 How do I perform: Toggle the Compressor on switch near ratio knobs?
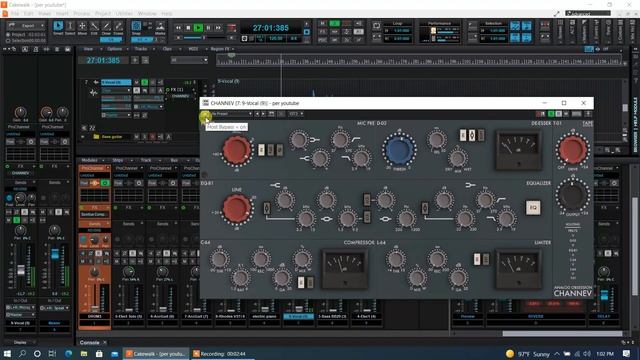(x=301, y=282)
